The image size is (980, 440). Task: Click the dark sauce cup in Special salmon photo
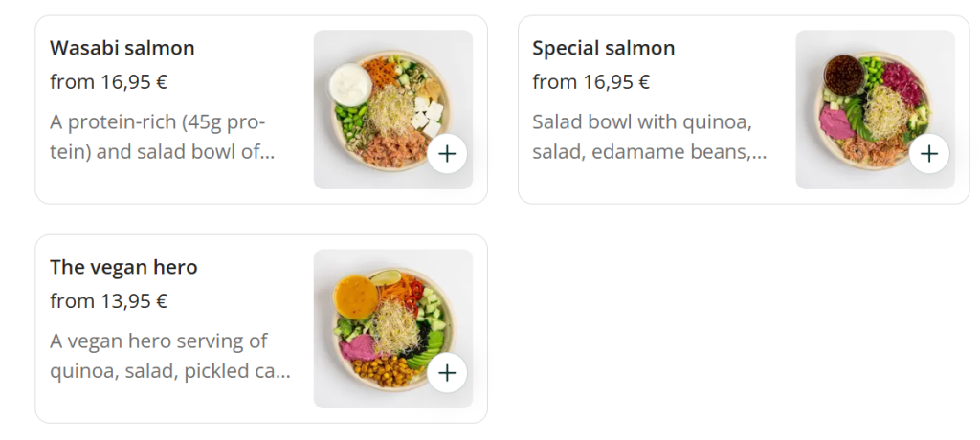pos(843,73)
